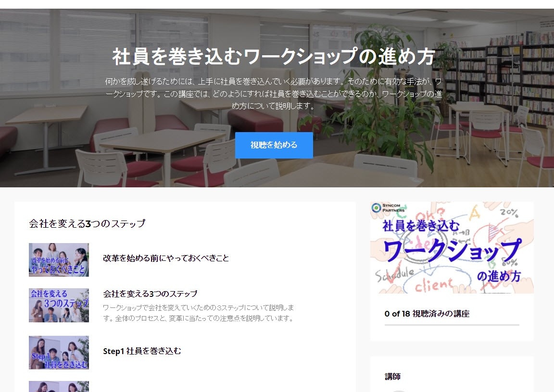Open the 改革を始める前にやっておくべきこと lesson link
The width and height of the screenshot is (554, 392).
tap(166, 258)
